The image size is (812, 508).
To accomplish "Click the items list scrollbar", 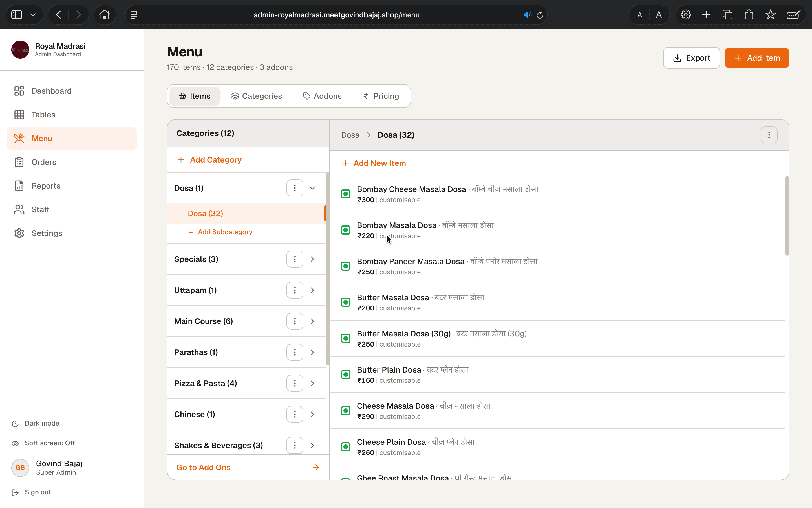I will click(787, 216).
